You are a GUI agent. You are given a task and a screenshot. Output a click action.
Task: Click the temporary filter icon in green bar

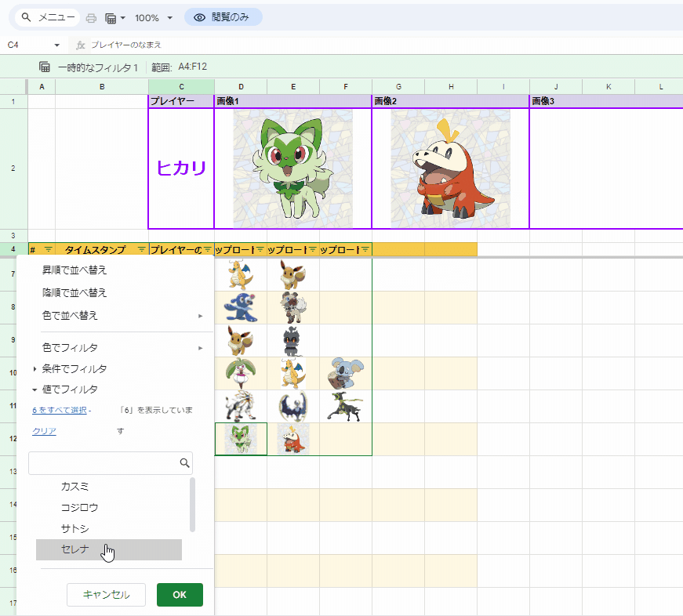45,67
